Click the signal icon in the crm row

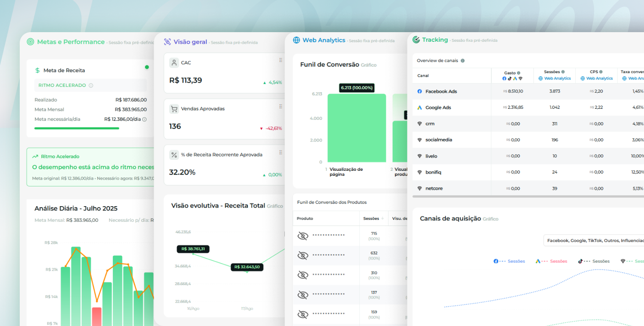(419, 124)
